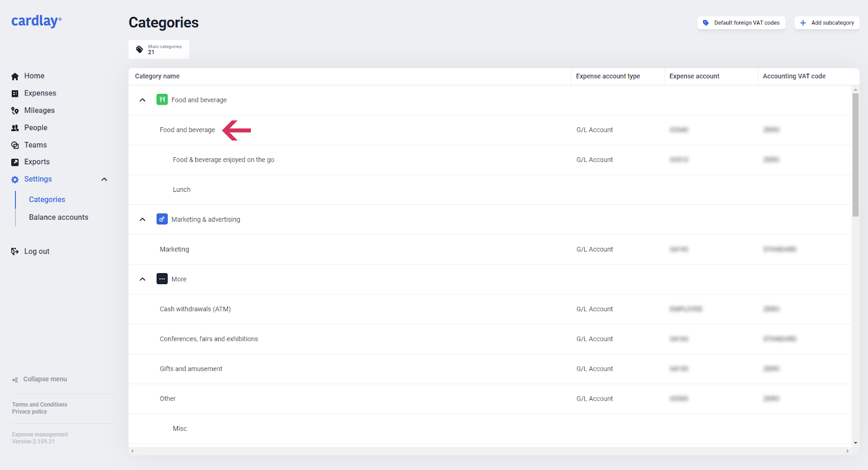Click Add subcategory button
The width and height of the screenshot is (868, 470).
[827, 23]
